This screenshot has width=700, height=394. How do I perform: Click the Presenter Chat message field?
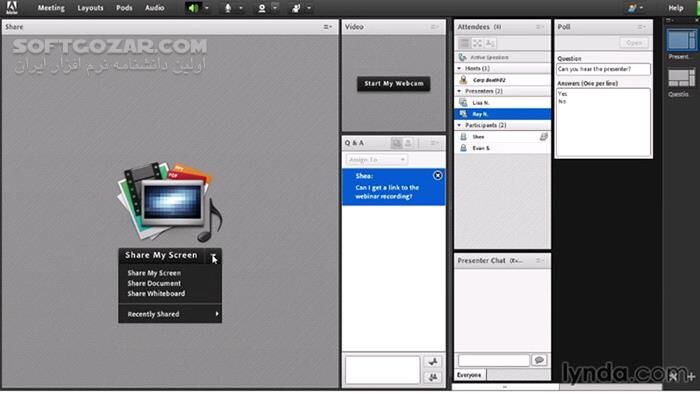coord(494,360)
